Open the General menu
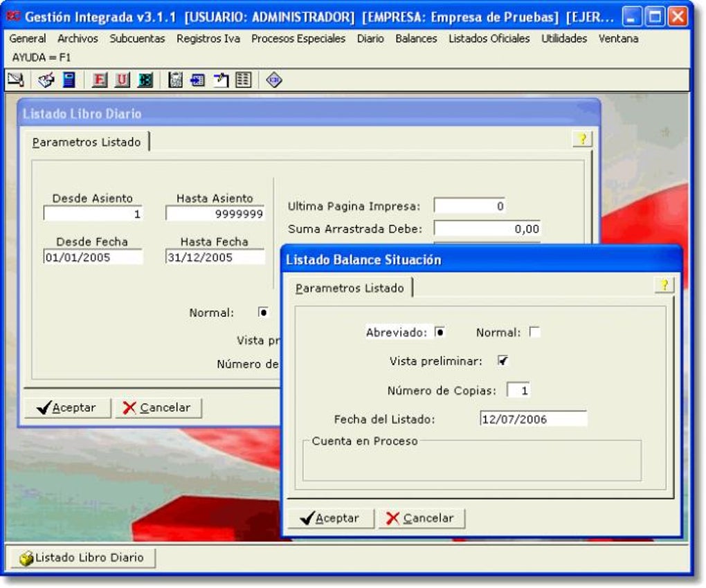 point(28,39)
